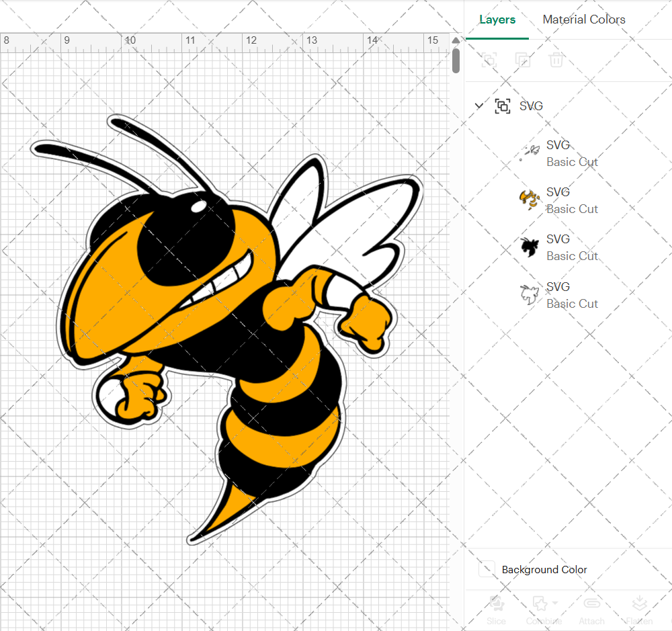Select the black SVG layer thumbnail

[530, 247]
